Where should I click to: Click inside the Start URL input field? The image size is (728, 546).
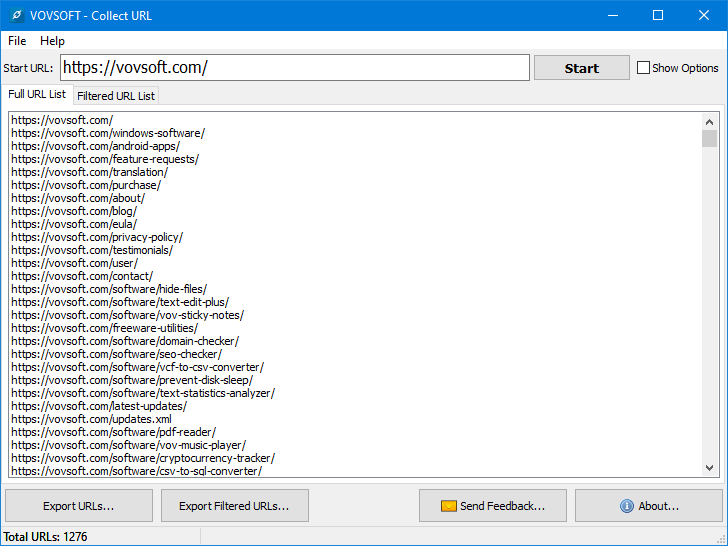[294, 68]
